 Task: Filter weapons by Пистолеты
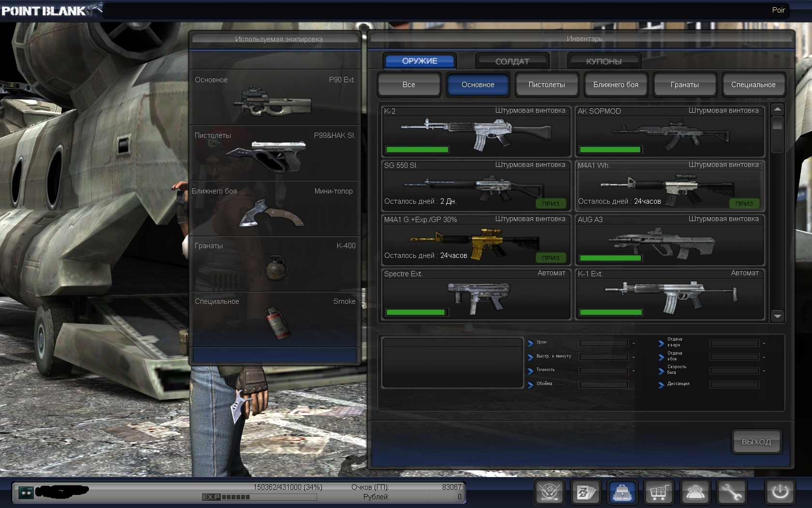point(547,85)
